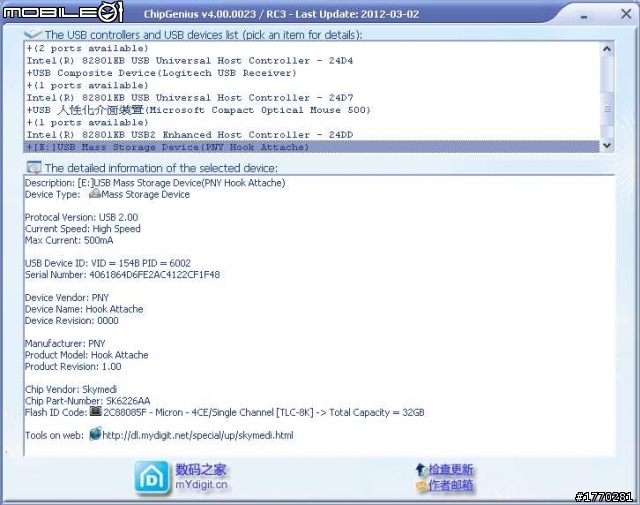Click the 检查更新 check update link
Image resolution: width=640 pixels, height=505 pixels.
pyautogui.click(x=451, y=469)
